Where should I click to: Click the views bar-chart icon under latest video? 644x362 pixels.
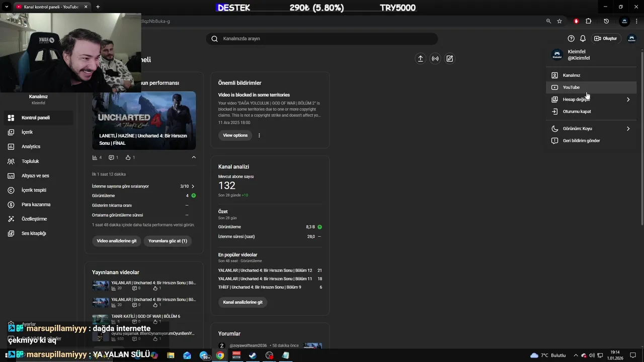95,157
